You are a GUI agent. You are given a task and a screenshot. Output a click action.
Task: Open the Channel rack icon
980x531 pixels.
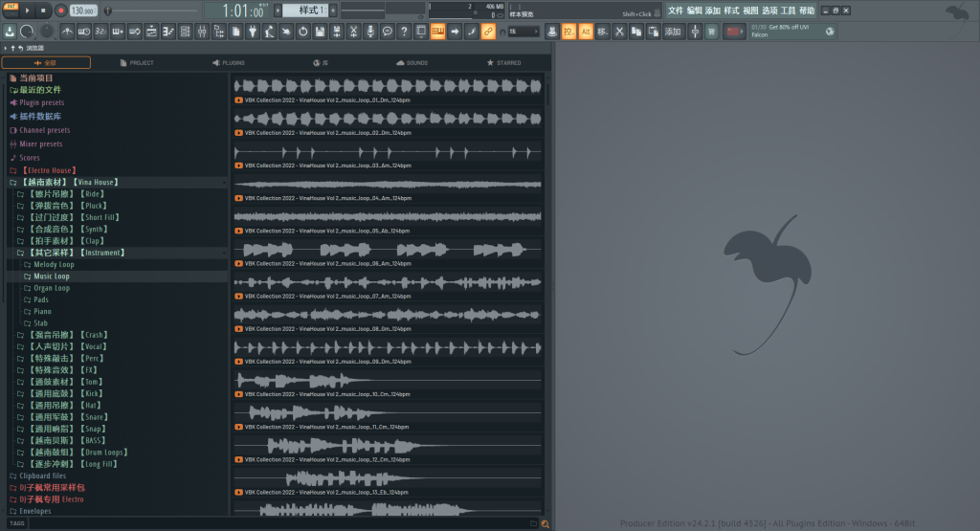(x=185, y=32)
